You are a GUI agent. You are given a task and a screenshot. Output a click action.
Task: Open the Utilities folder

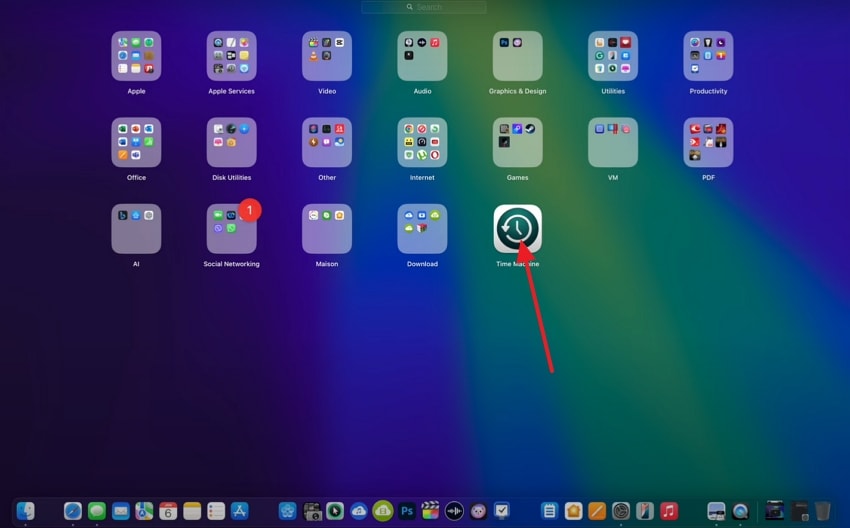613,56
